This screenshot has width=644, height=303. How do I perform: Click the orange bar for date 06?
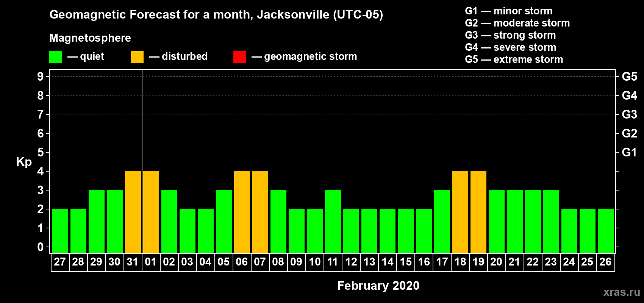pos(242,212)
